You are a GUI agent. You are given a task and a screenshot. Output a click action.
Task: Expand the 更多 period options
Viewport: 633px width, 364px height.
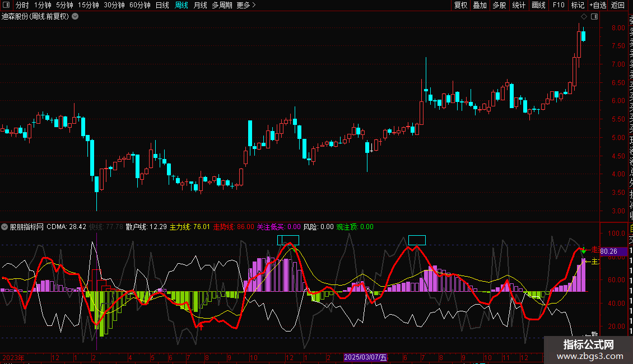tap(246, 5)
